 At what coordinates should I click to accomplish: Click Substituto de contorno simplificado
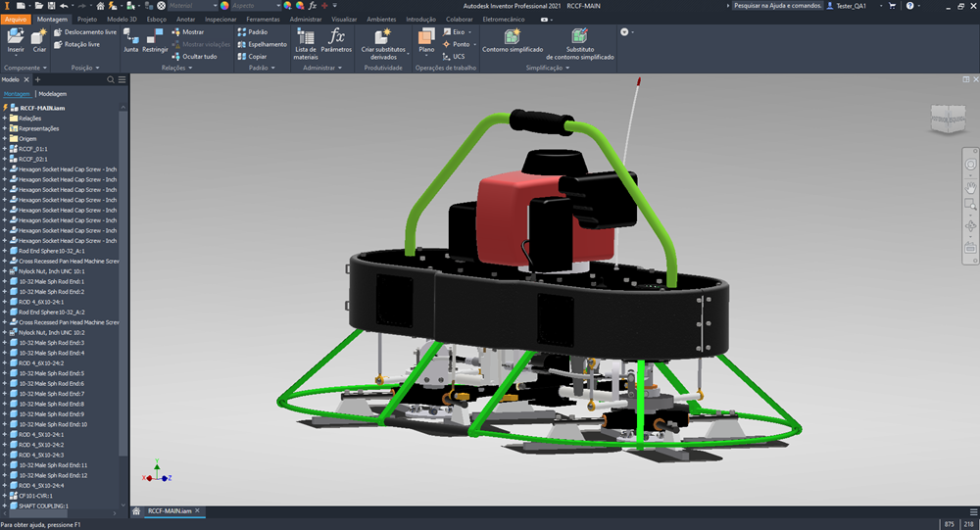580,44
